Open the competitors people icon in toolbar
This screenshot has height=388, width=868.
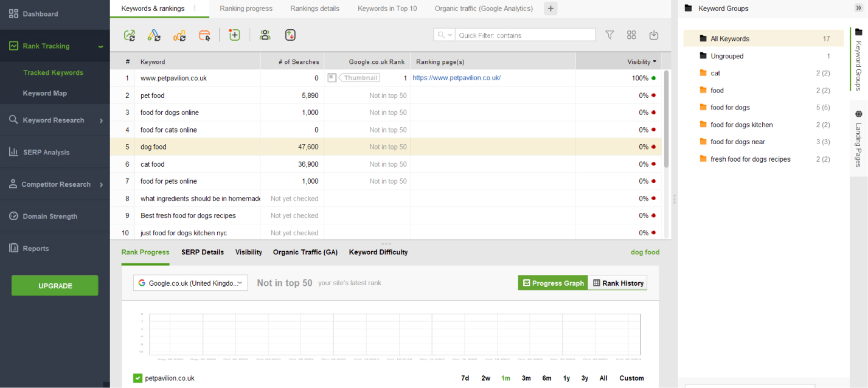click(x=265, y=35)
